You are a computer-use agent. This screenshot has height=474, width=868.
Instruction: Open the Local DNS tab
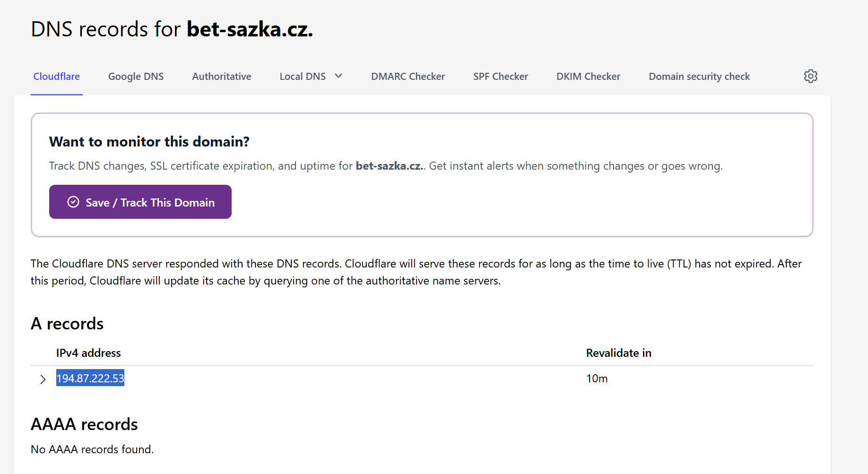(x=303, y=77)
